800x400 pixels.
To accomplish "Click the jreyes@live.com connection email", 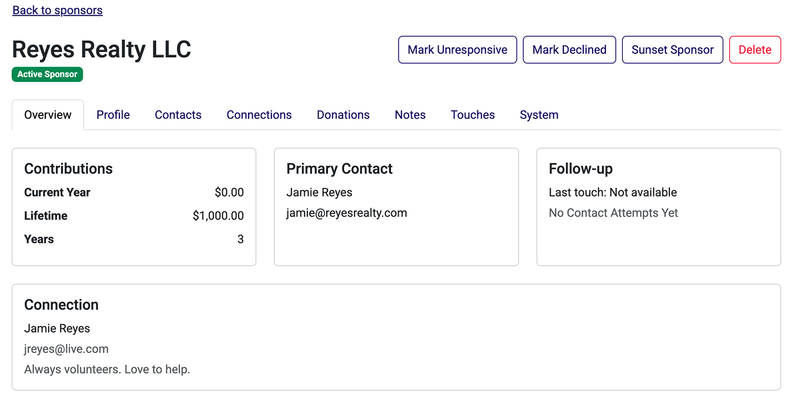I will (x=66, y=349).
